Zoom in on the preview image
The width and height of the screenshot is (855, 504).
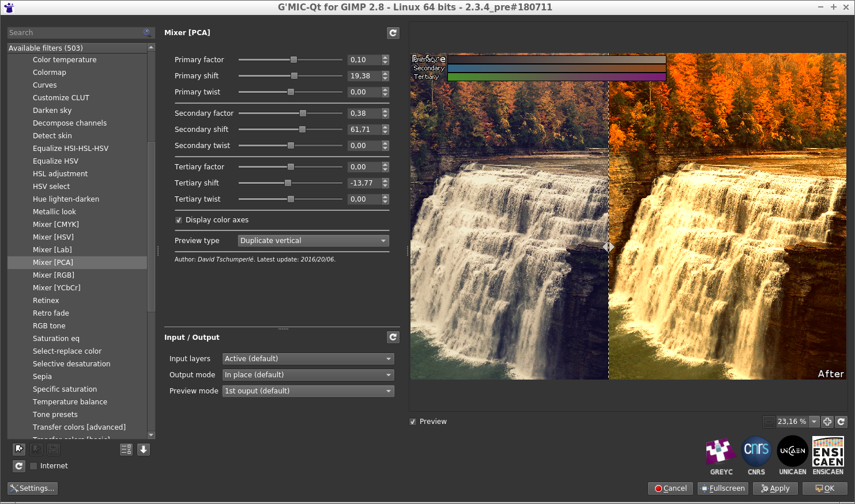coord(827,421)
